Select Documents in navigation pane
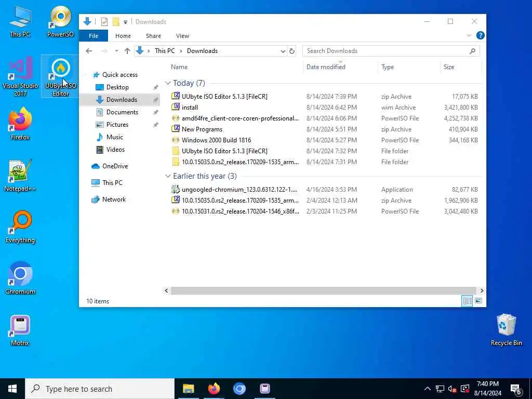This screenshot has height=399, width=532. [122, 112]
